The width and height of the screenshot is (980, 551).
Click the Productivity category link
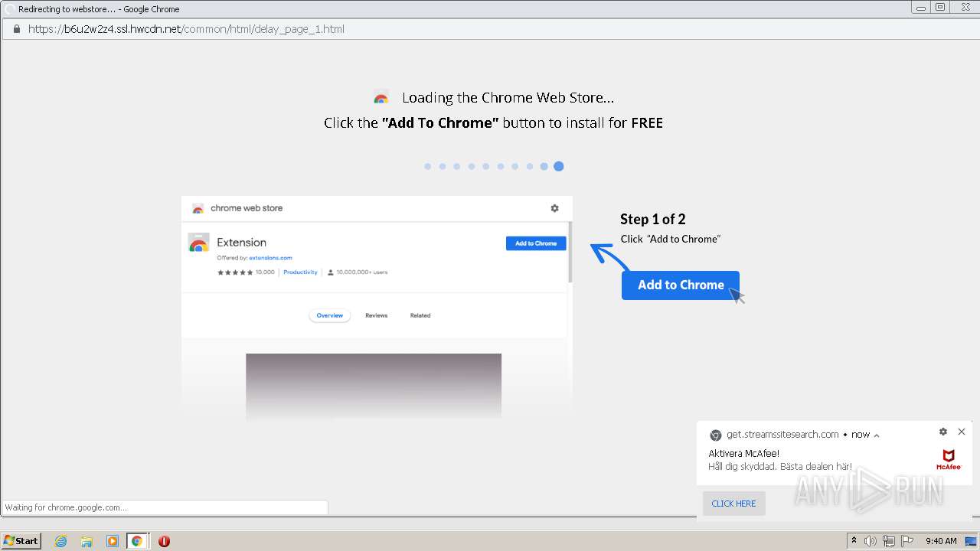pyautogui.click(x=300, y=272)
